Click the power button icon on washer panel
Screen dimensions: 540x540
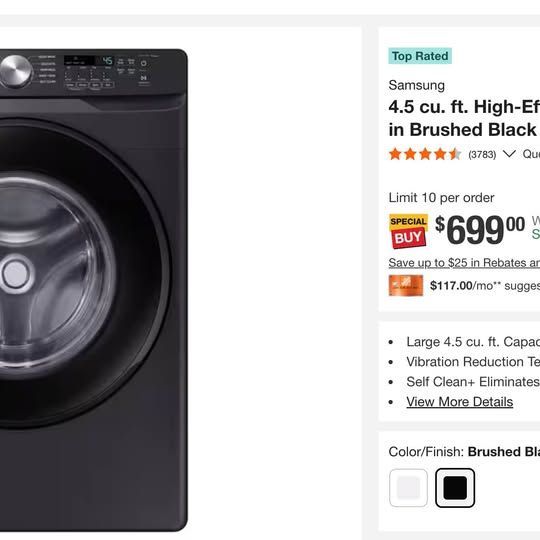[144, 63]
